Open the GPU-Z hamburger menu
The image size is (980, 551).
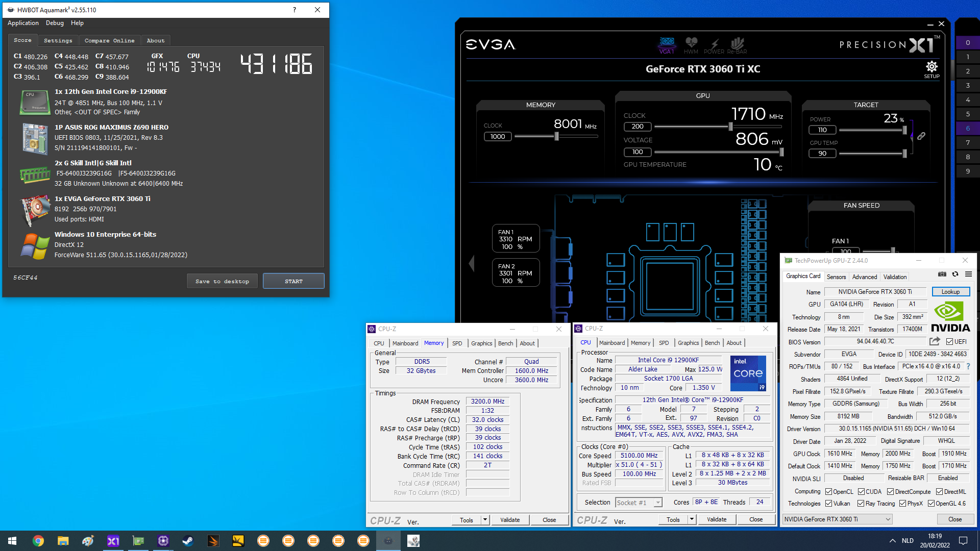pos(968,274)
